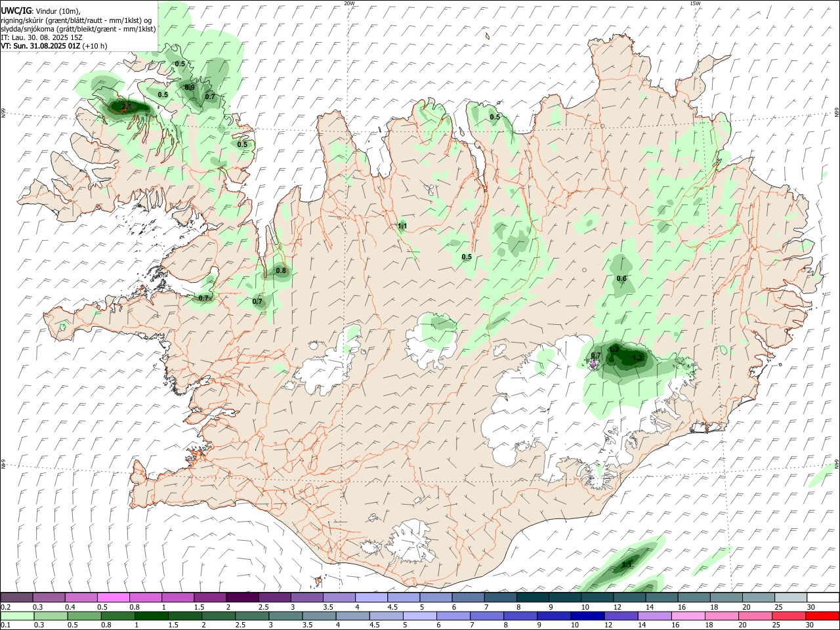This screenshot has width=840, height=630.
Task: Click the '0.4' label under the purple scale
Action: point(70,607)
